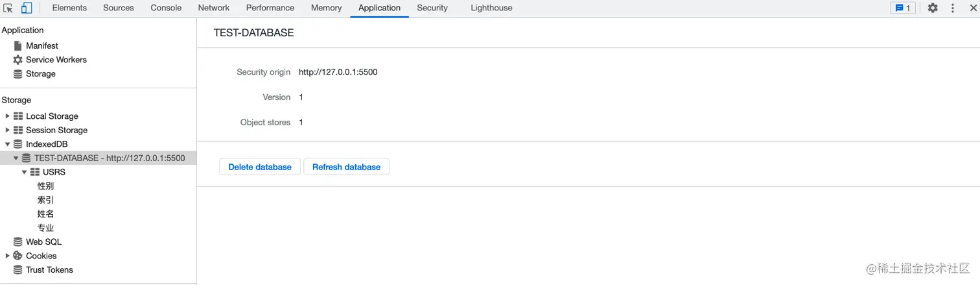Toggle the device toolbar icon
980x285 pixels.
tap(27, 8)
